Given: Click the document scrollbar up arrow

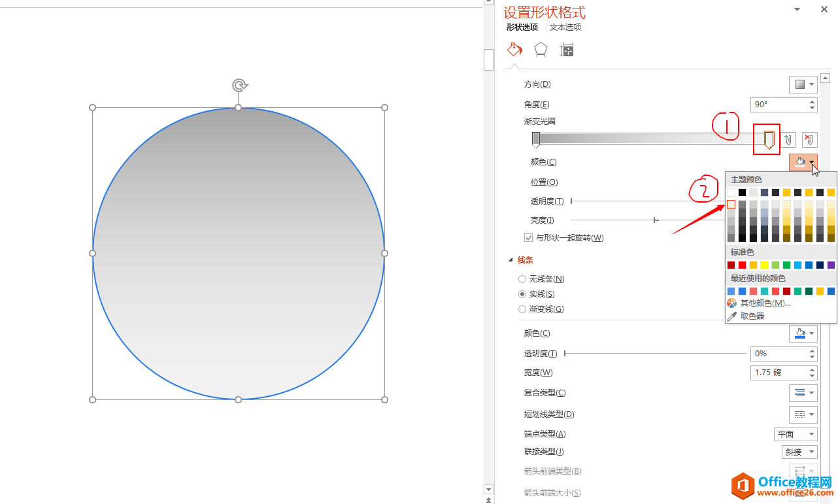Looking at the screenshot, I should (x=488, y=3).
